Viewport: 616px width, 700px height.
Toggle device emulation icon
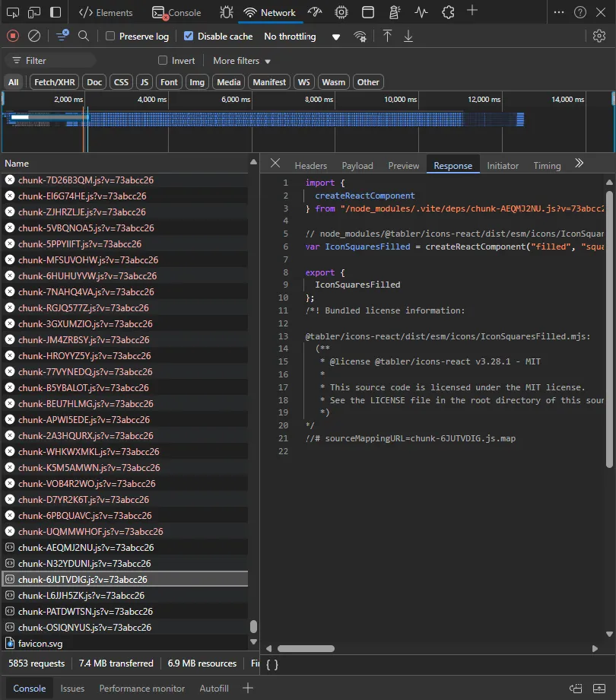pyautogui.click(x=34, y=12)
